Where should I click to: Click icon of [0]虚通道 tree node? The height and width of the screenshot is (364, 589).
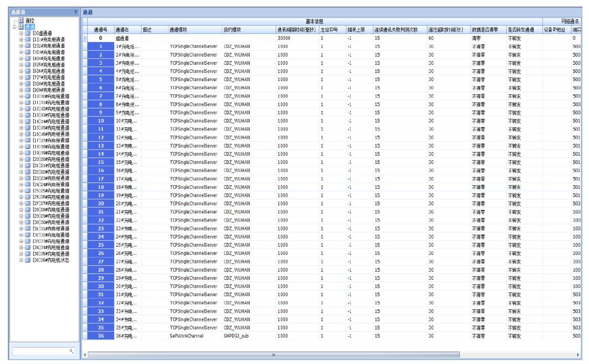pos(28,33)
